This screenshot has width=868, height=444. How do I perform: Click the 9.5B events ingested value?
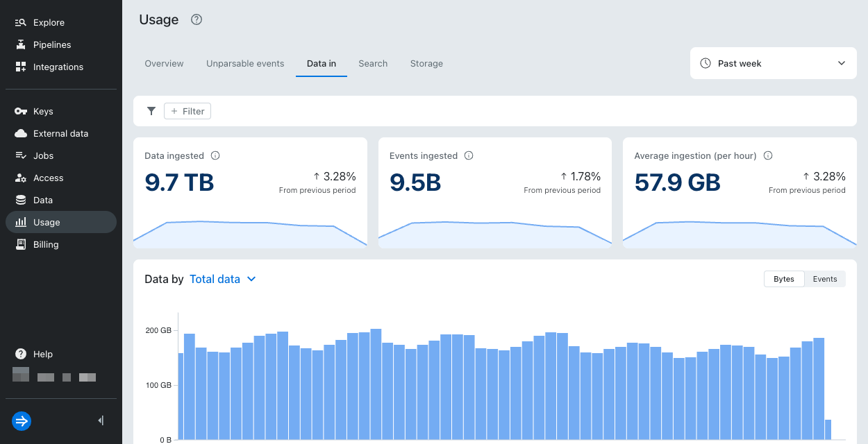(x=415, y=182)
